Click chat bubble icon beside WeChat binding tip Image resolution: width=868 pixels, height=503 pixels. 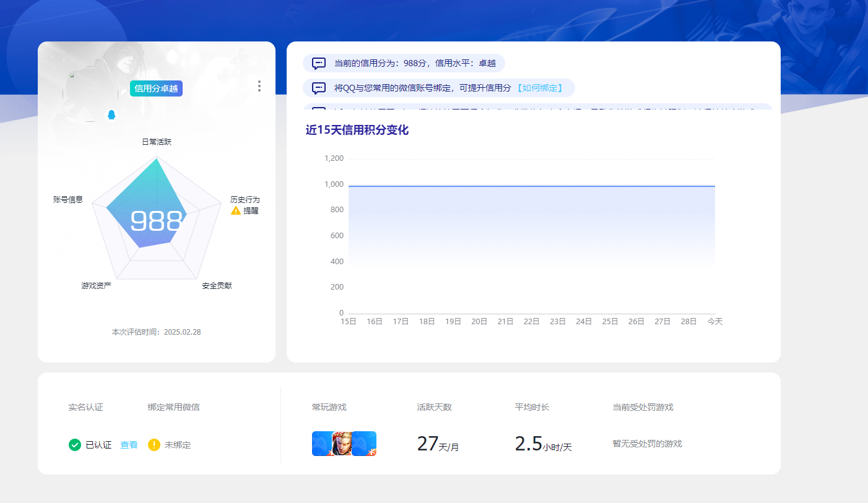(x=319, y=88)
